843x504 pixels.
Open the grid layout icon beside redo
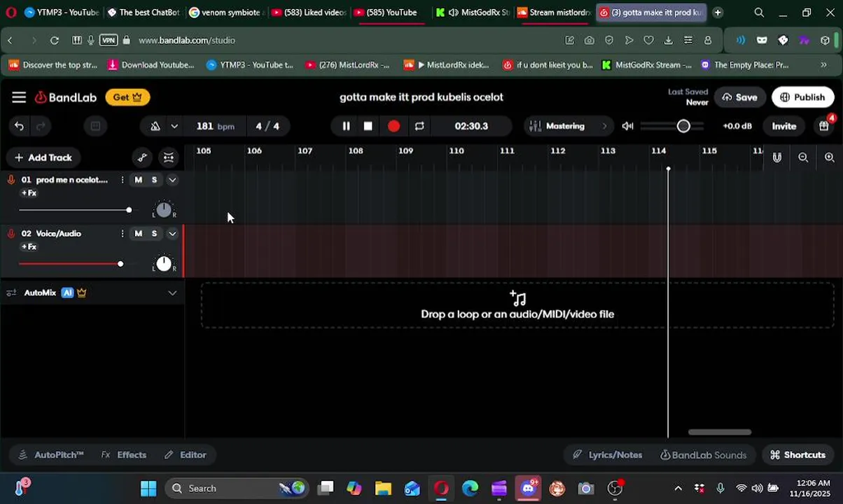pos(95,126)
